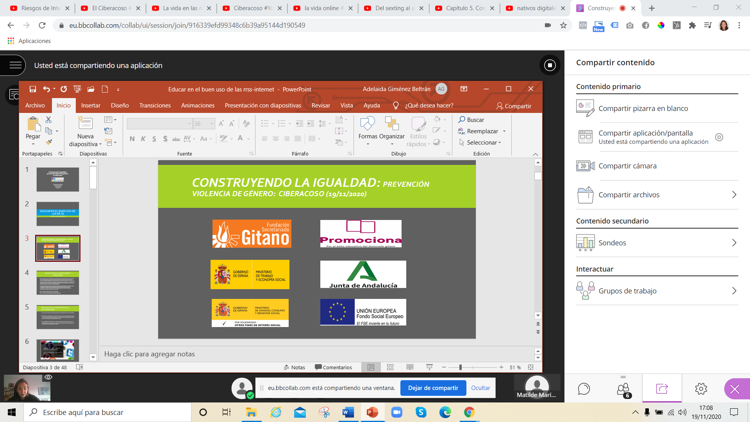The width and height of the screenshot is (750, 422).
Task: Show hidden system tray icons chevron
Action: [635, 412]
